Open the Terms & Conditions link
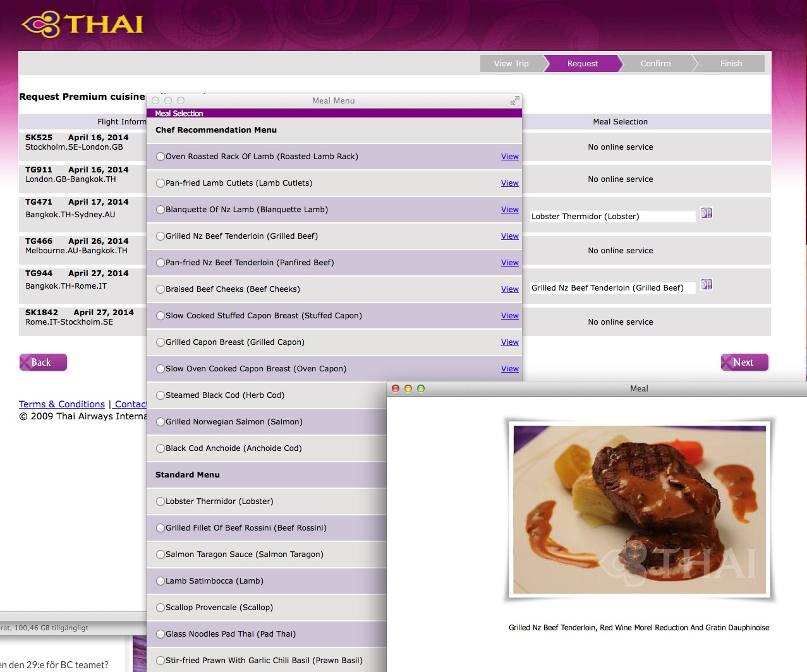This screenshot has height=672, width=807. tap(62, 404)
